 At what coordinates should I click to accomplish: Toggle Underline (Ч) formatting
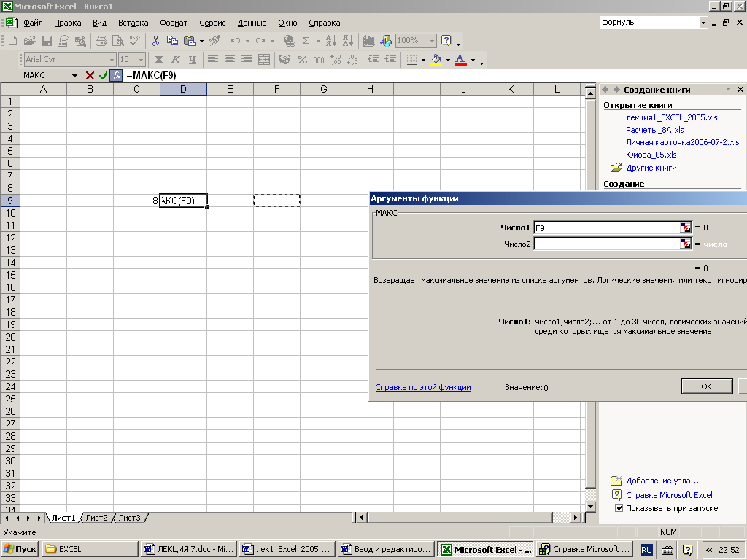(192, 60)
